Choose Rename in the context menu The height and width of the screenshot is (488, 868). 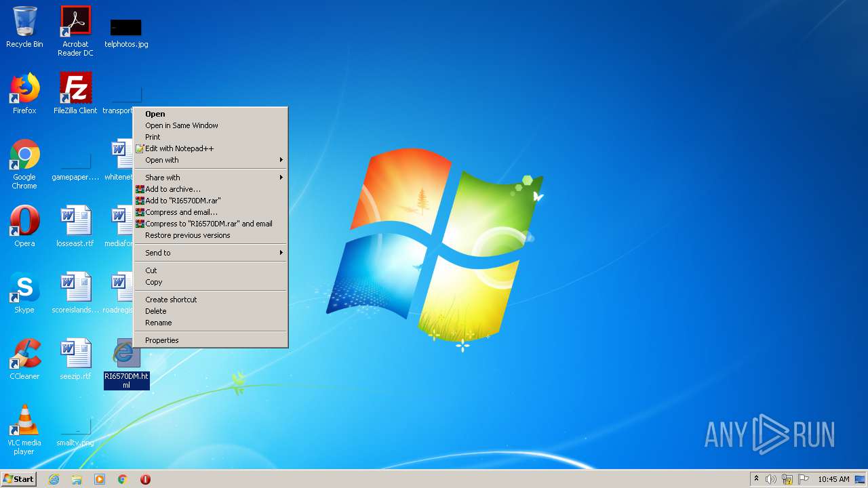tap(211, 323)
